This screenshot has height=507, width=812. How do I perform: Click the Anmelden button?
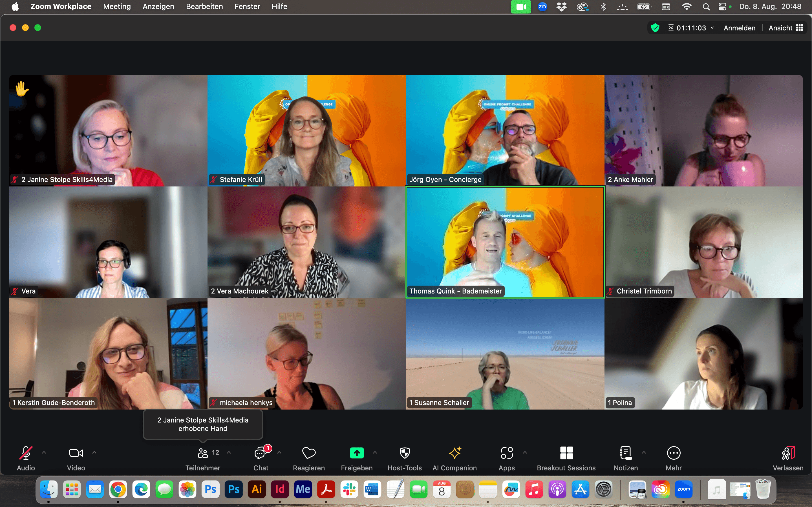coord(739,28)
